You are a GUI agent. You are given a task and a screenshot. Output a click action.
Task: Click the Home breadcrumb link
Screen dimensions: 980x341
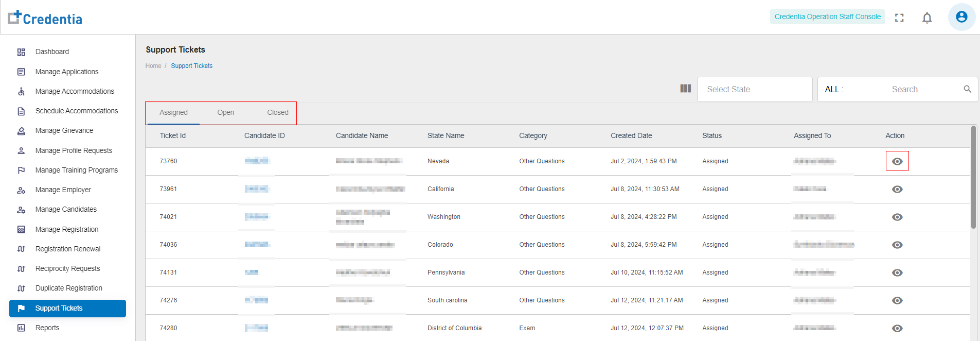pyautogui.click(x=153, y=66)
